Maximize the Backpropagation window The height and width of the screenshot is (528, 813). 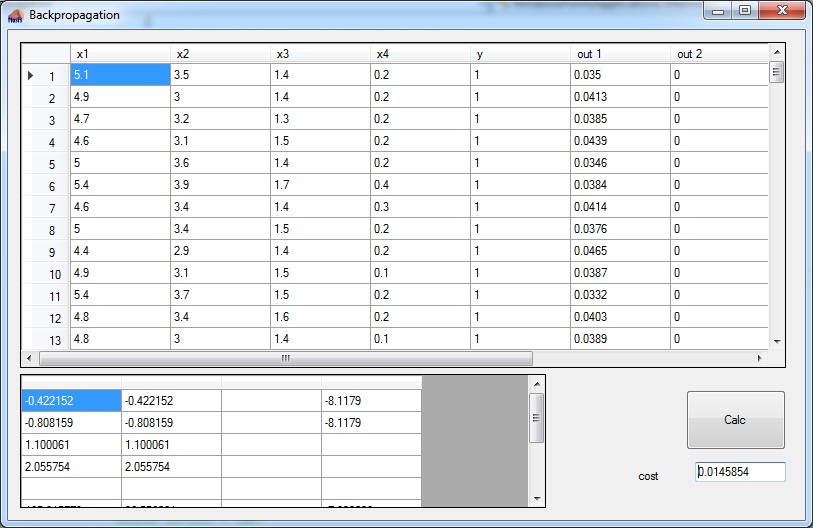click(745, 11)
